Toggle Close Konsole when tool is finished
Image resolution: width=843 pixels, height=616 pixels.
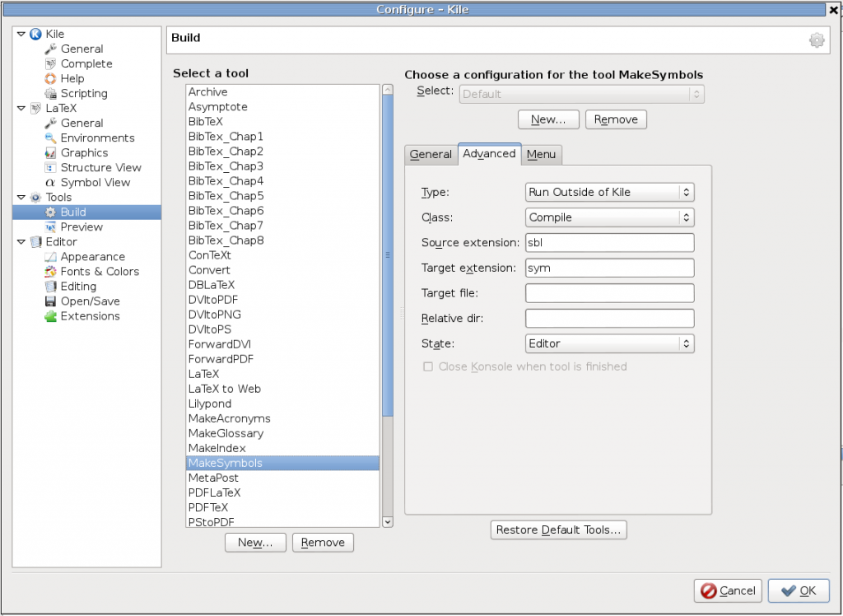(428, 367)
